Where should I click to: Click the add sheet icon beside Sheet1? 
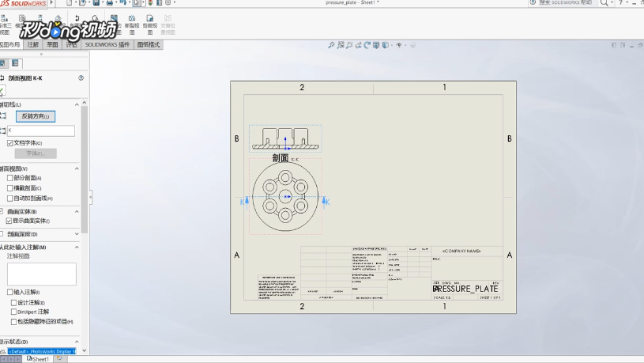[59, 358]
